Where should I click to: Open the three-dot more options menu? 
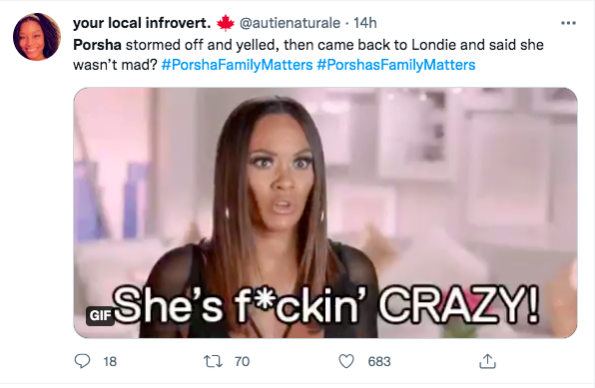[568, 23]
